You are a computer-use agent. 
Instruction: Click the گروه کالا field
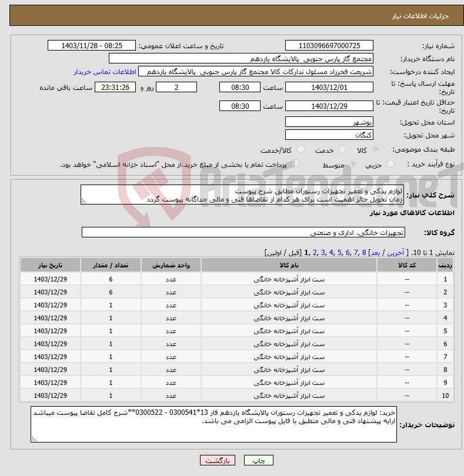[243, 233]
